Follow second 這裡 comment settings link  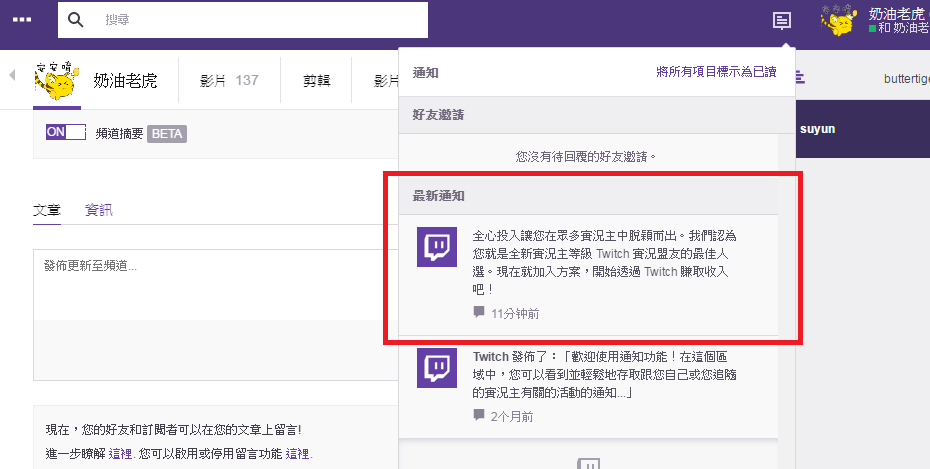297,454
